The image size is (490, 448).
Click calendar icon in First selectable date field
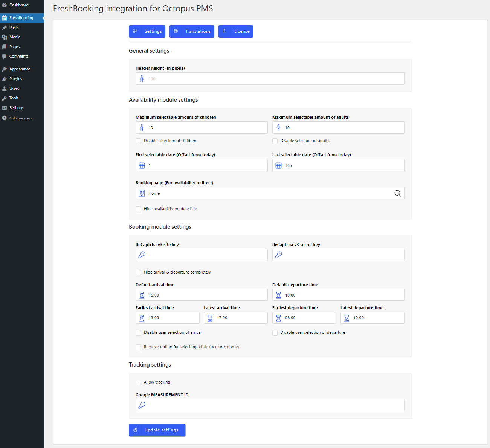142,165
